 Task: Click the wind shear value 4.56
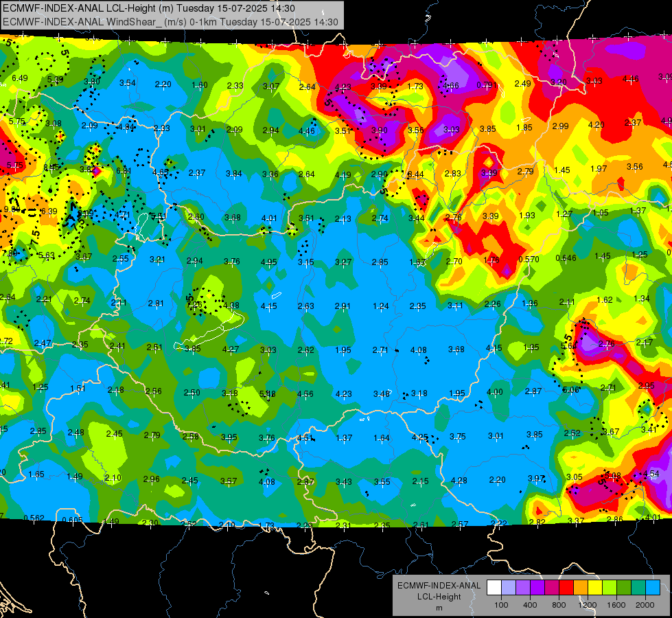(x=305, y=393)
